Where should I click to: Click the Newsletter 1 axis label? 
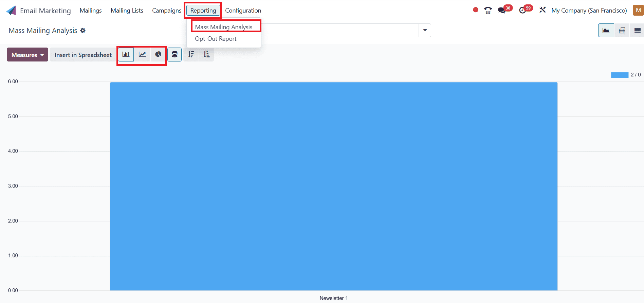(x=334, y=298)
